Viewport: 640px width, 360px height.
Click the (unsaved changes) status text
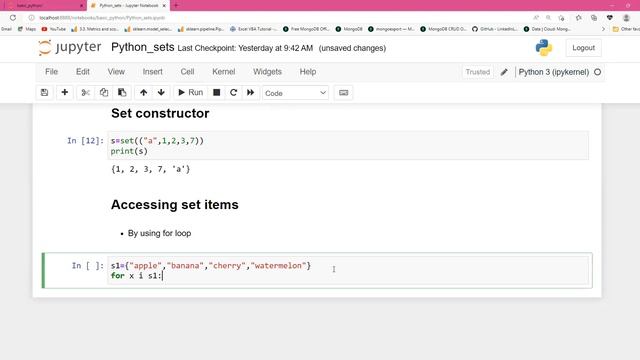coord(352,48)
